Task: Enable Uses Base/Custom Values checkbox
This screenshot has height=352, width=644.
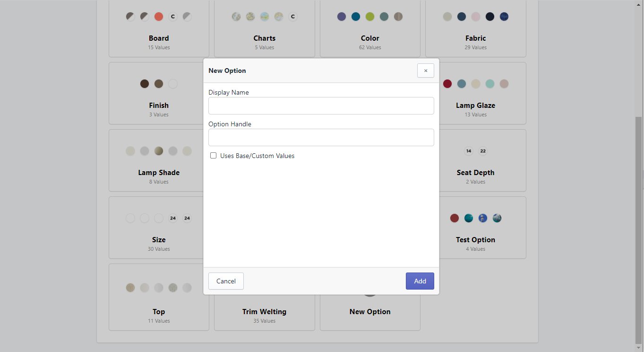Action: pos(214,156)
